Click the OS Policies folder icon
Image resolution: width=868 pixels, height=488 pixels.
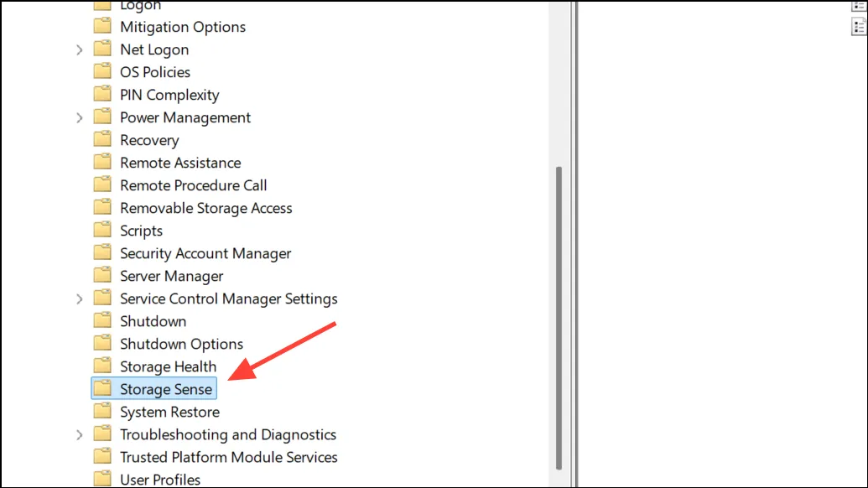(102, 71)
